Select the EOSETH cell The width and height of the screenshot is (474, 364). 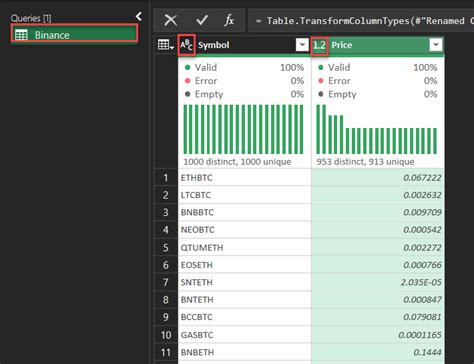tap(244, 265)
